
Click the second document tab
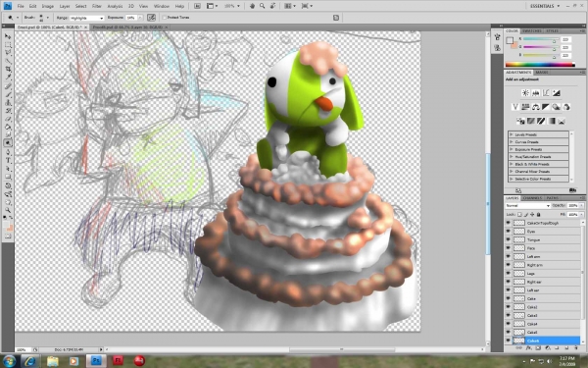[x=128, y=27]
